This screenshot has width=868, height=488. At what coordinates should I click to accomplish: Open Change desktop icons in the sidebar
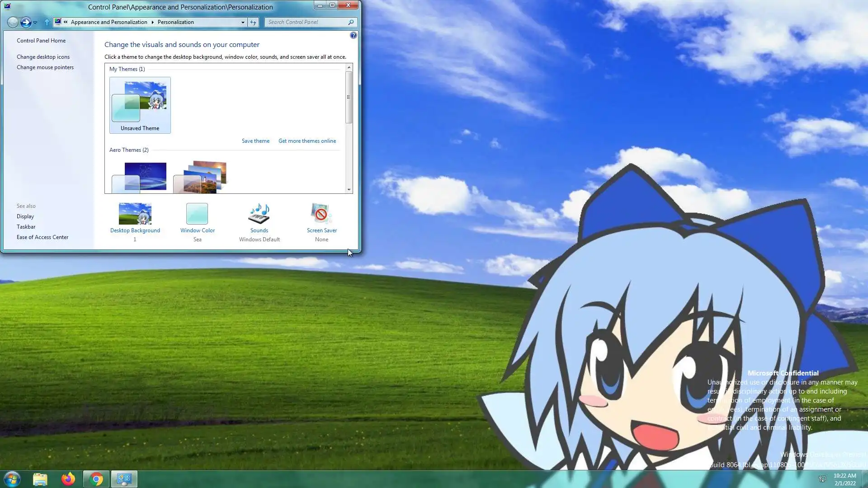pyautogui.click(x=43, y=57)
